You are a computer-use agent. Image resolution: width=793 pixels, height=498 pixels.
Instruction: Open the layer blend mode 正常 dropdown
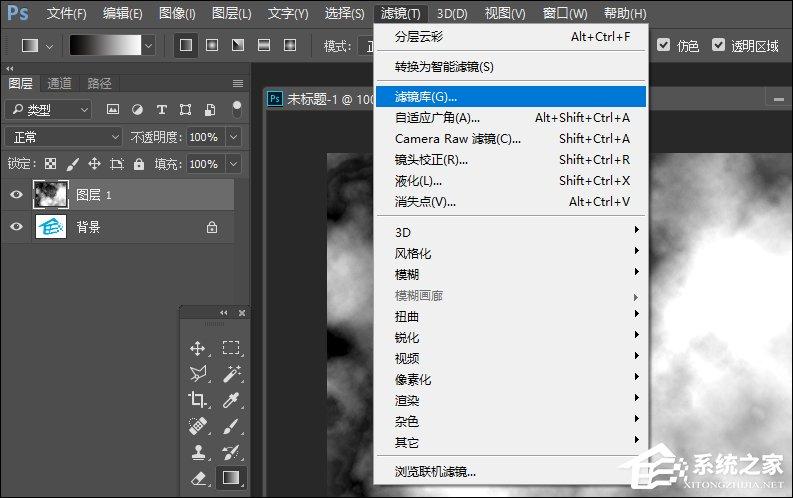(x=62, y=137)
